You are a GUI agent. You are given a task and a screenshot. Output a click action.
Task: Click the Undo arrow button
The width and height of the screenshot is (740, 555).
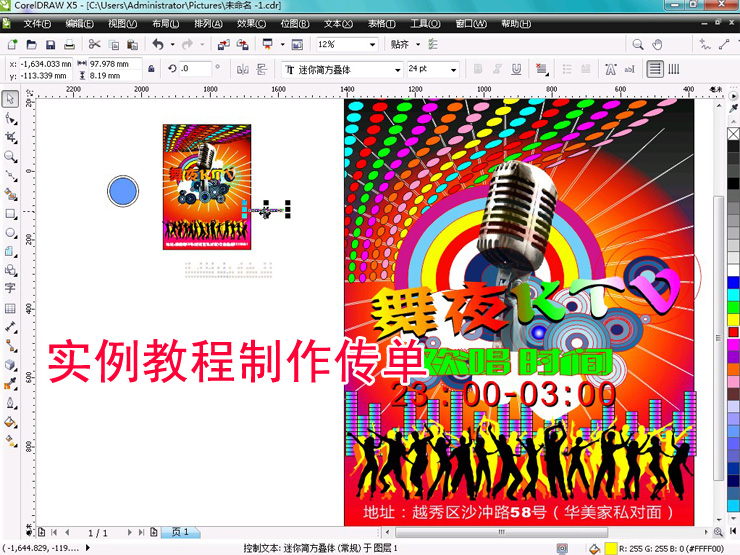point(158,45)
